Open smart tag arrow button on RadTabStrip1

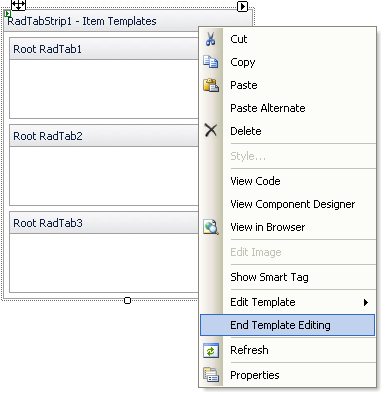(242, 6)
